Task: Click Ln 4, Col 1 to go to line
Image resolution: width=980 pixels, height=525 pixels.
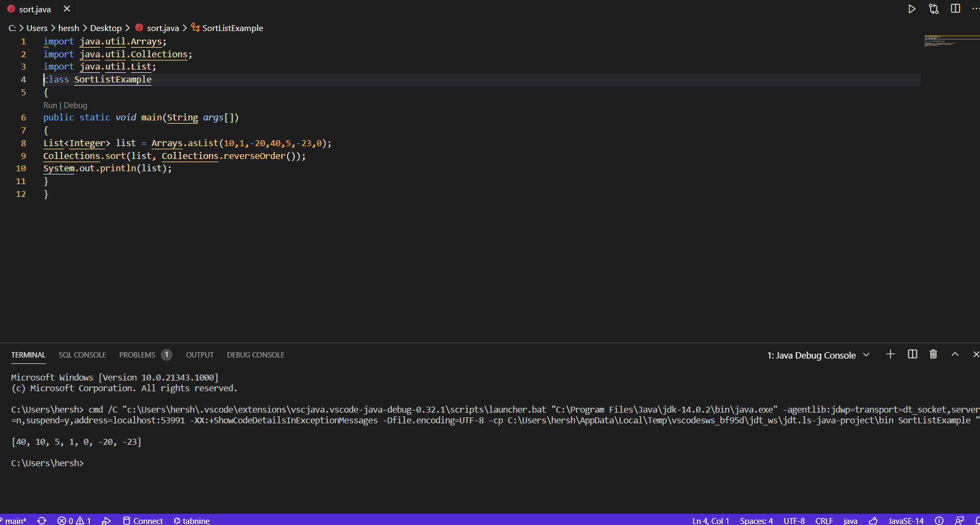Action: (x=711, y=521)
